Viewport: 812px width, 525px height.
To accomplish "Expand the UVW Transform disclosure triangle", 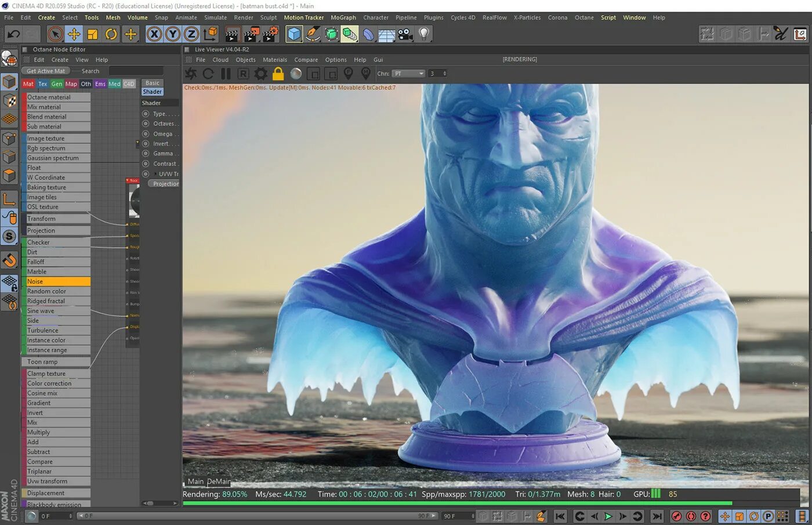I will click(155, 174).
